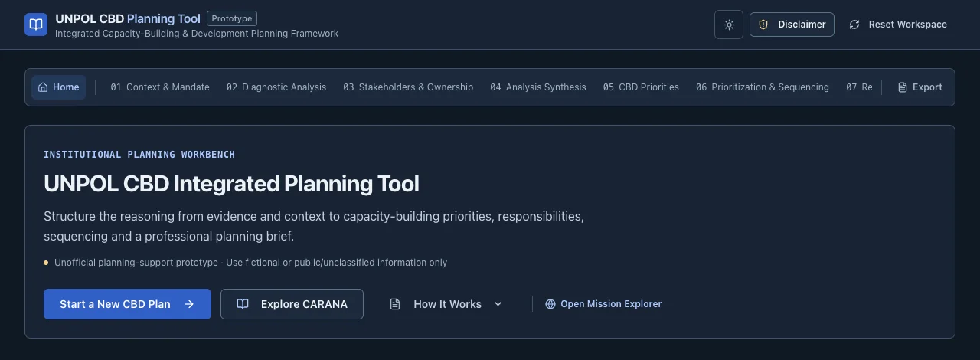Click the open book icon in Explore CARANA
The image size is (980, 360).
(243, 304)
